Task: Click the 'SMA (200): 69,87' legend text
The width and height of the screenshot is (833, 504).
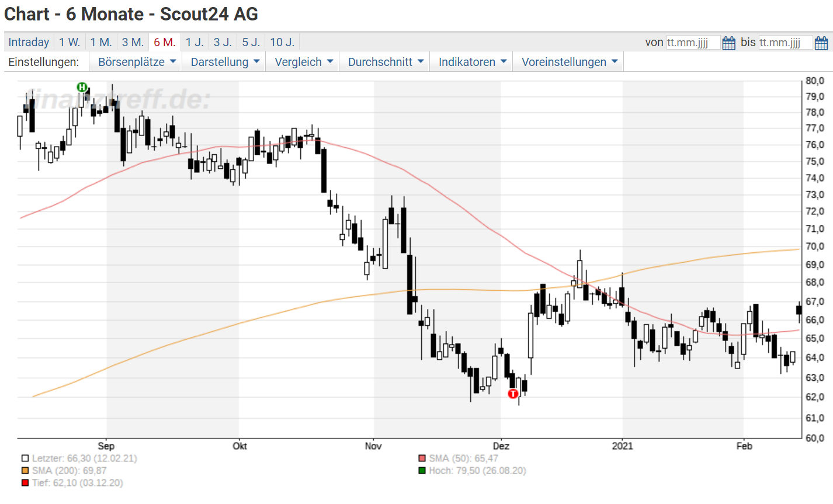Action: click(x=70, y=471)
